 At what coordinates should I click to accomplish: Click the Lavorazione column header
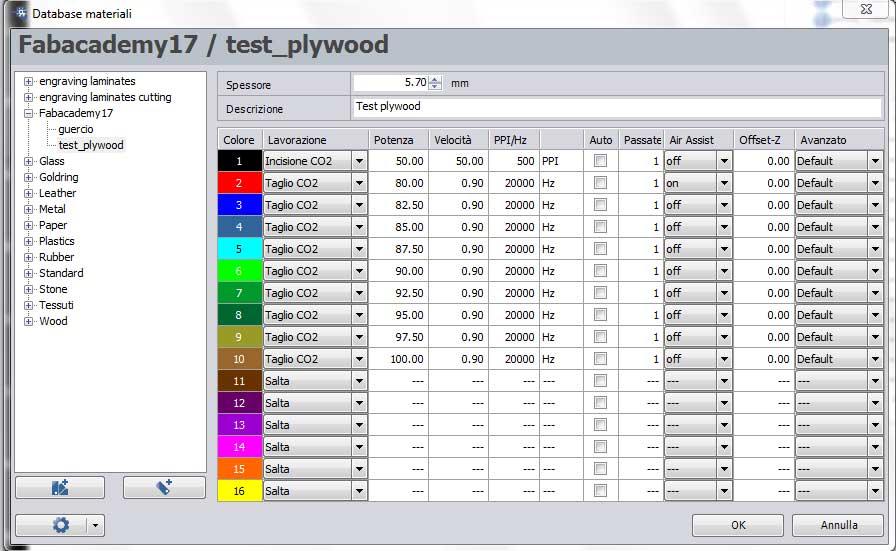[x=315, y=140]
